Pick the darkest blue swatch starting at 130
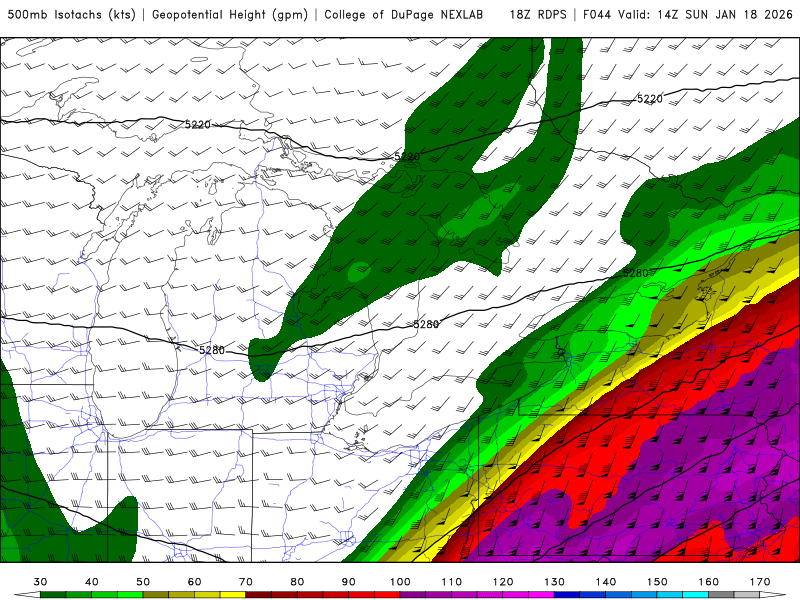800x600 pixels. (567, 595)
